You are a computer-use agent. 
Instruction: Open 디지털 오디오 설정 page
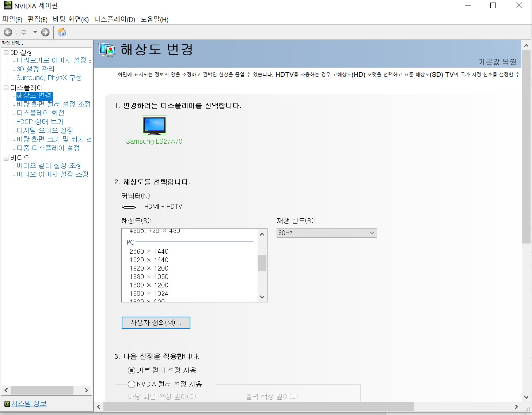(x=45, y=131)
